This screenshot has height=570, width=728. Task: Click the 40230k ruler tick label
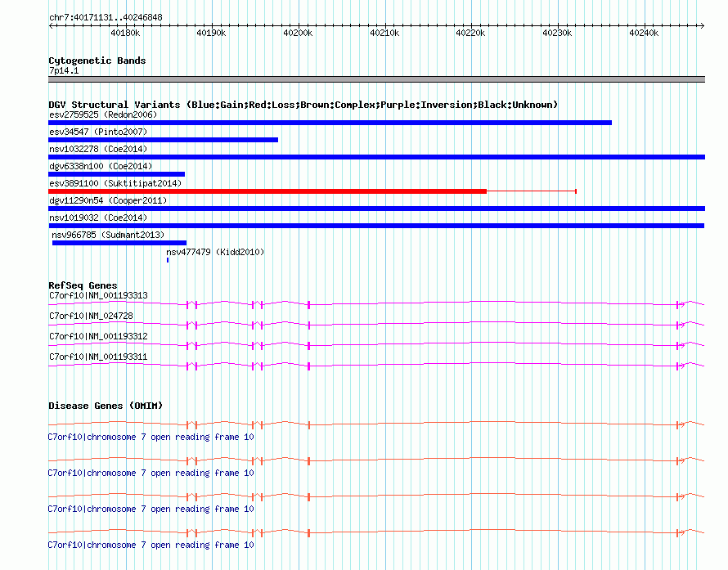557,33
